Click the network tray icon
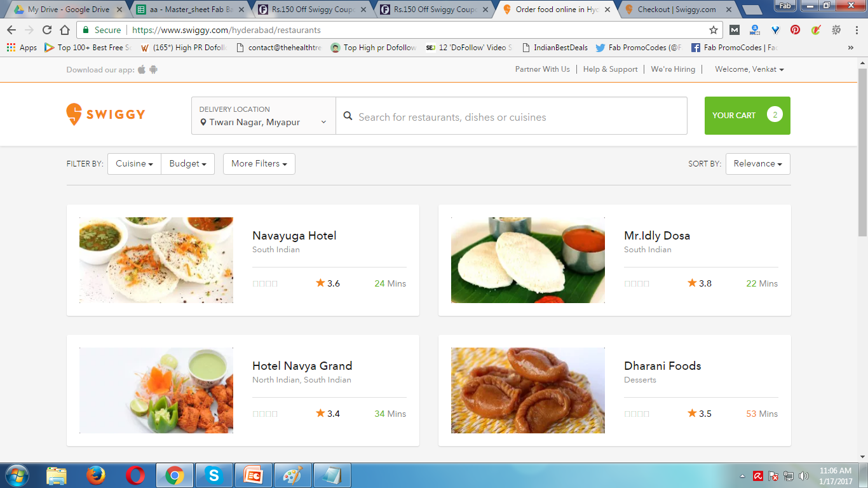The width and height of the screenshot is (868, 488). coord(789,476)
